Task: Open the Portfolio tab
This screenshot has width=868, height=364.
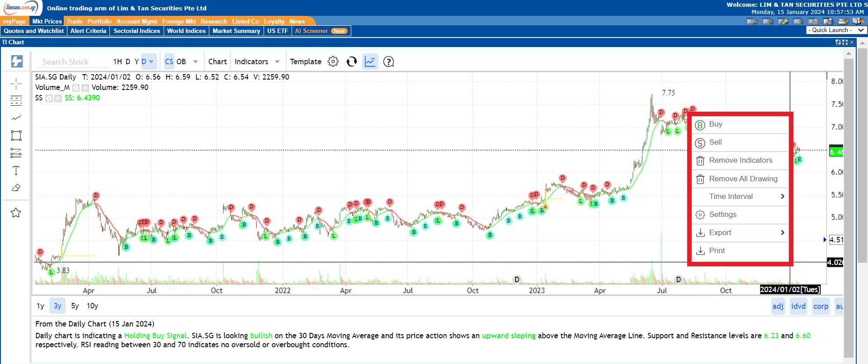Action: 99,21
